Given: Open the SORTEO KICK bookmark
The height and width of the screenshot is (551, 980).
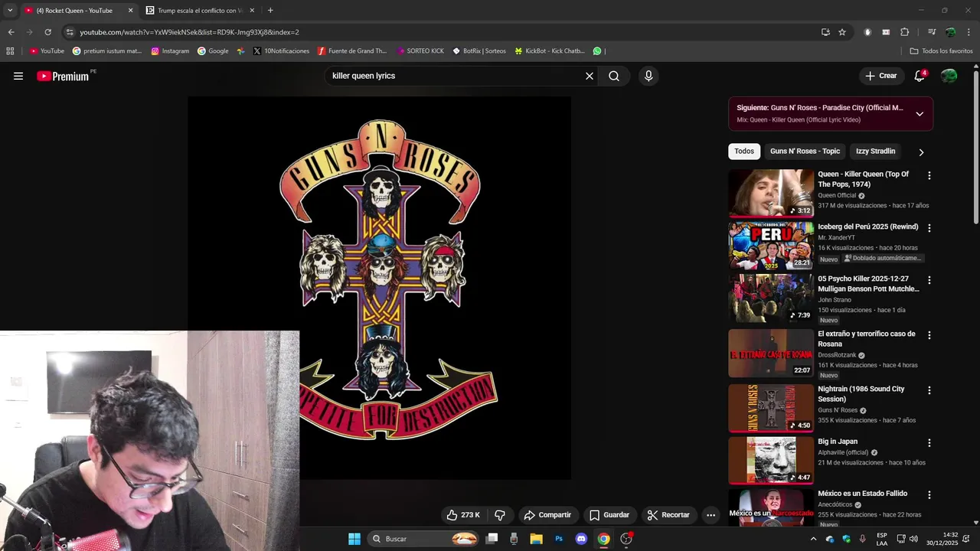Looking at the screenshot, I should coord(420,51).
